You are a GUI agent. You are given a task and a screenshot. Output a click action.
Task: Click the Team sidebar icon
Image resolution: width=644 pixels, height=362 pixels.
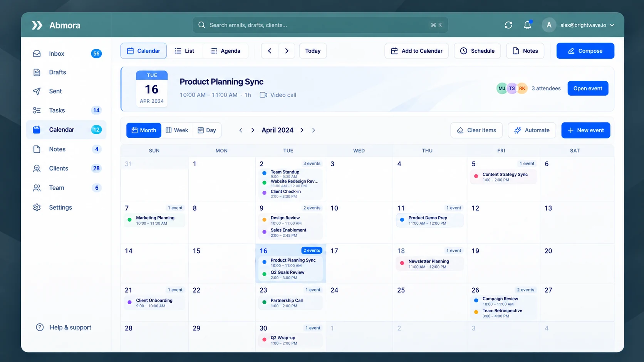[37, 188]
